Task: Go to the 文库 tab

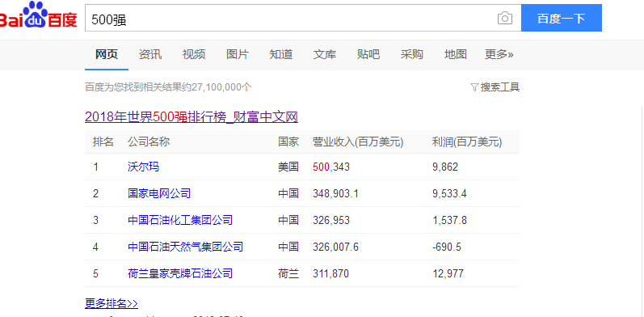Action: 325,54
